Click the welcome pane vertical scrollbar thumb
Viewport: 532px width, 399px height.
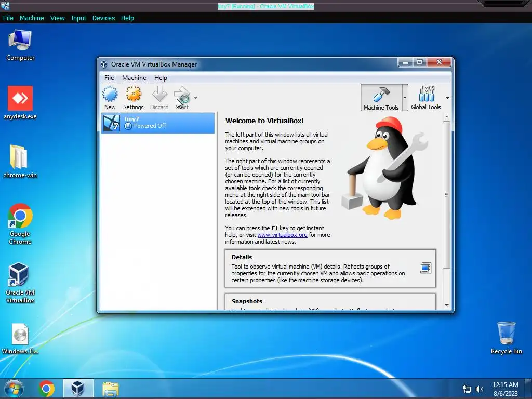[x=447, y=195]
